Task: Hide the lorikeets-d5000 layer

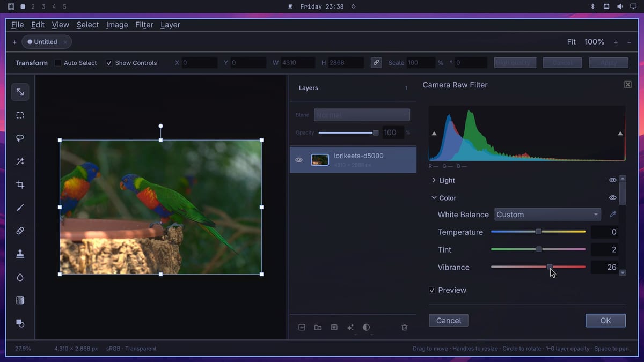Action: [299, 160]
